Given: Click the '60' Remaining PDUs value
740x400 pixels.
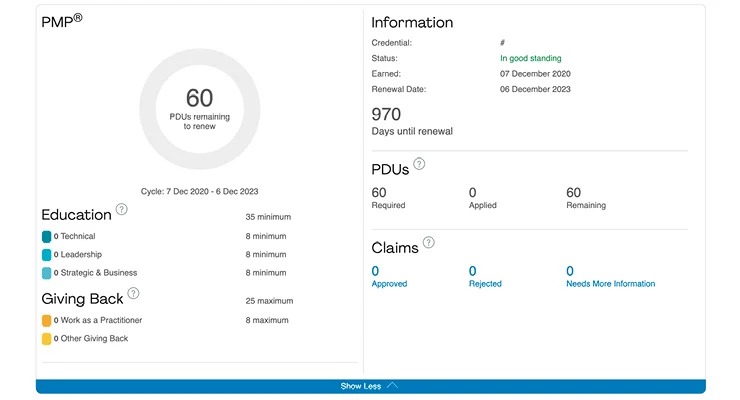Looking at the screenshot, I should pyautogui.click(x=573, y=192).
